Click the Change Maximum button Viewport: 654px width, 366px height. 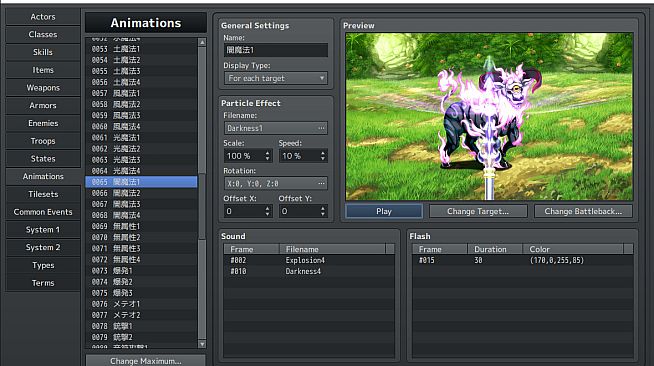146,361
